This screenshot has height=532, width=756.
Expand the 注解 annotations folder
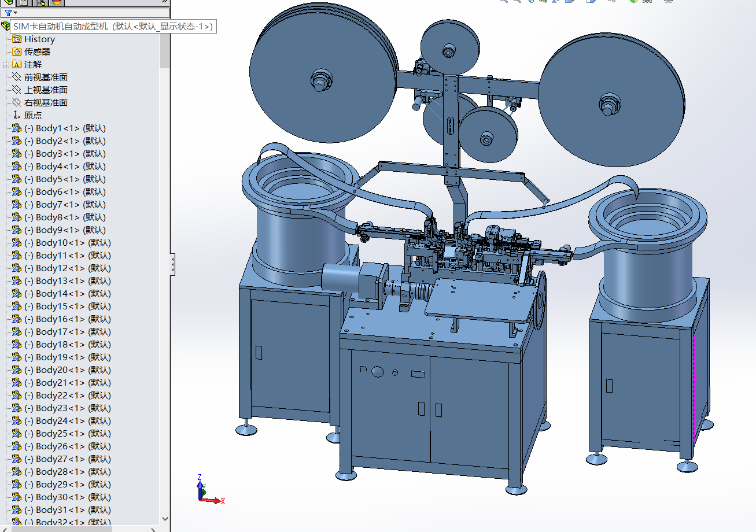(x=6, y=65)
